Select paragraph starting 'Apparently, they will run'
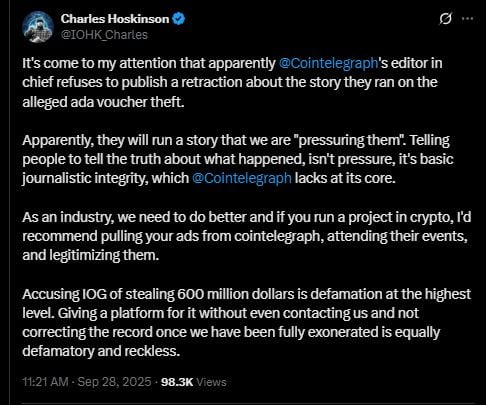 [x=238, y=159]
